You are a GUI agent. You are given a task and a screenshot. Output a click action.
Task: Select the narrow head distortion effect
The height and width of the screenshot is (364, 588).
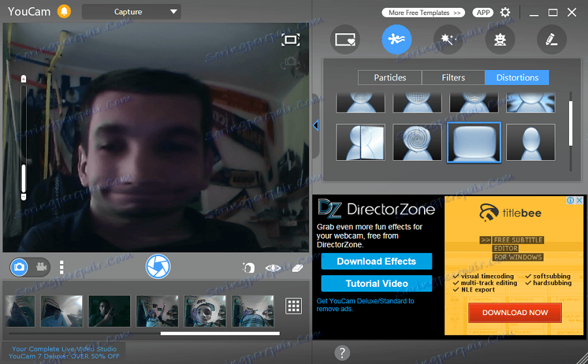tap(531, 142)
